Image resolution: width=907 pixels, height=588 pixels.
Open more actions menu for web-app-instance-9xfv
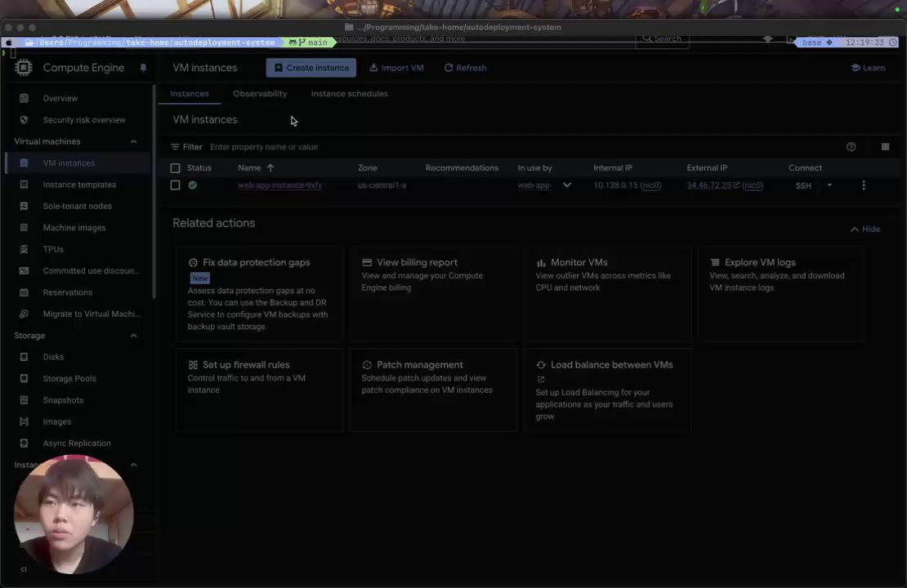pos(864,185)
